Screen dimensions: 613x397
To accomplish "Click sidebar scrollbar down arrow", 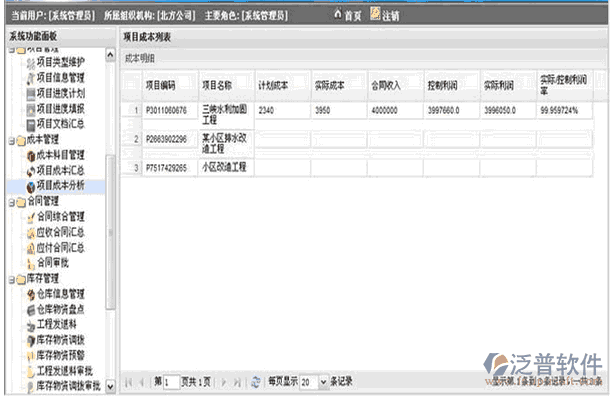I will (111, 386).
